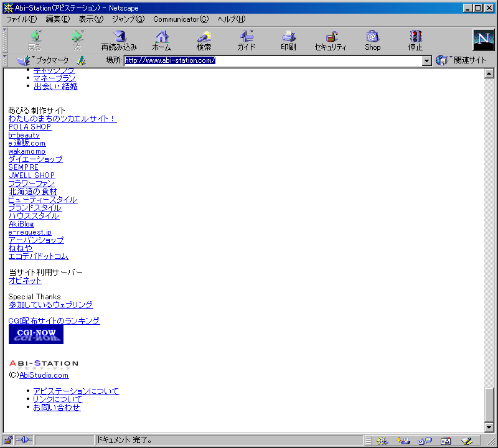
Task: Click the location URL input field
Action: click(x=273, y=60)
